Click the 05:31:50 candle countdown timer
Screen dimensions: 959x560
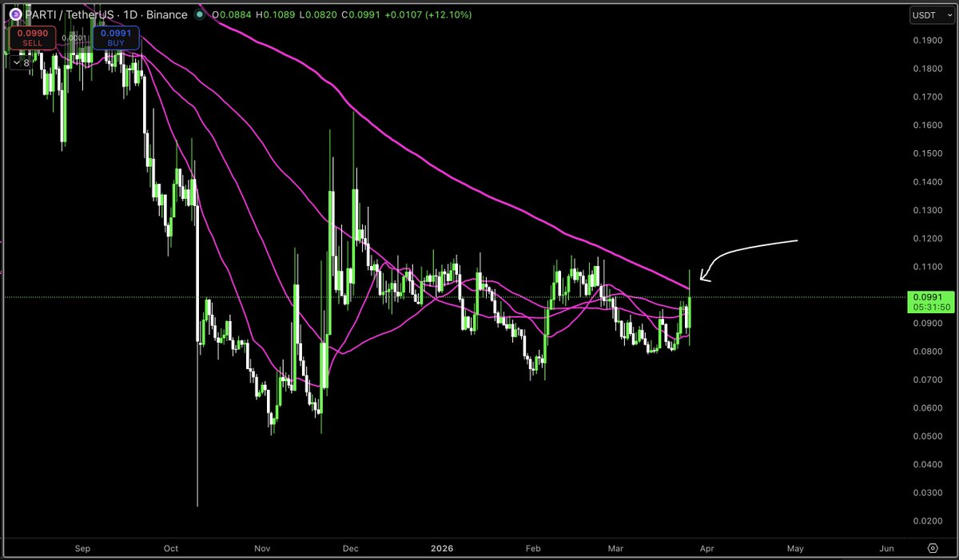[930, 307]
